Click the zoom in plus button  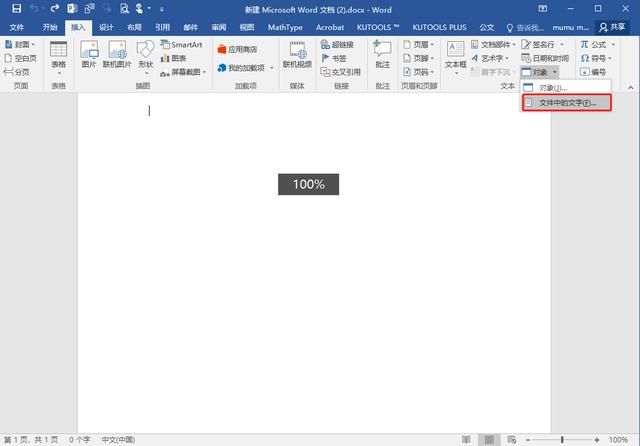[x=597, y=439]
